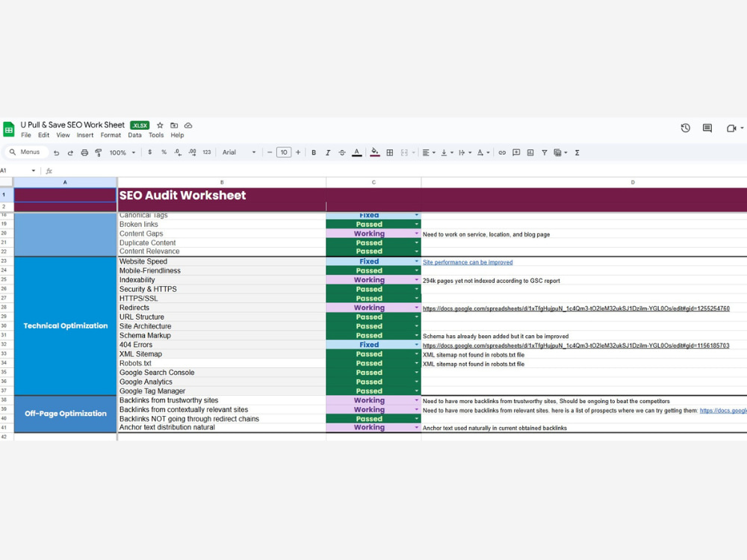Open the Help menu

pos(177,135)
